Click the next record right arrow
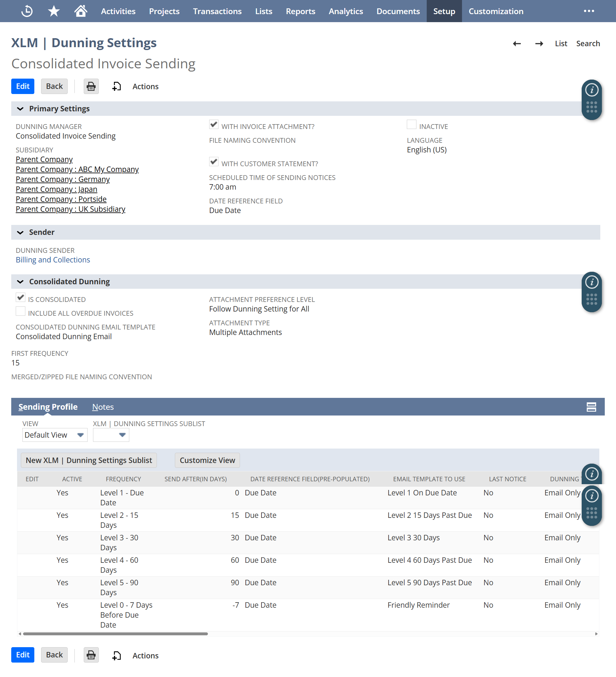Image resolution: width=616 pixels, height=677 pixels. [x=539, y=44]
